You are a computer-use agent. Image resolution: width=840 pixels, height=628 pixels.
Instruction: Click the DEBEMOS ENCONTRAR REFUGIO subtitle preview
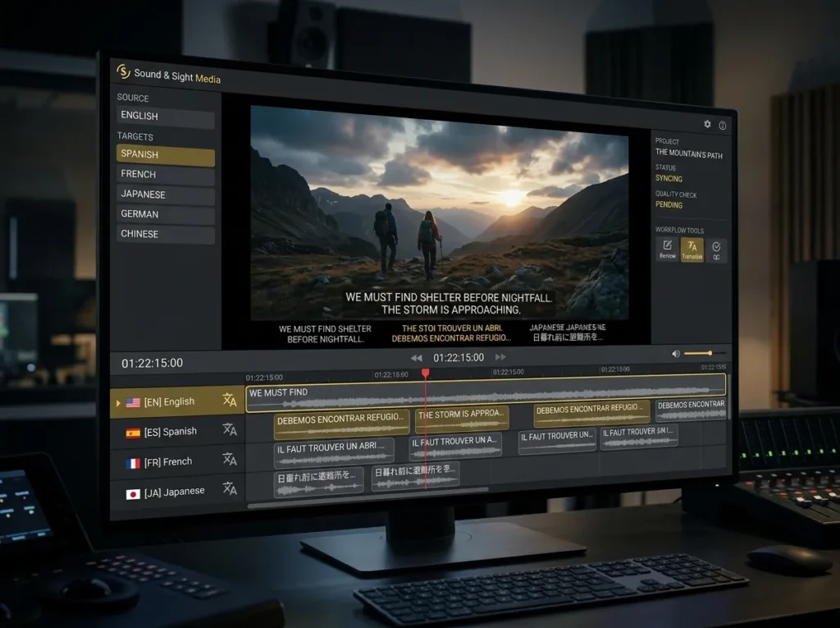pyautogui.click(x=451, y=338)
